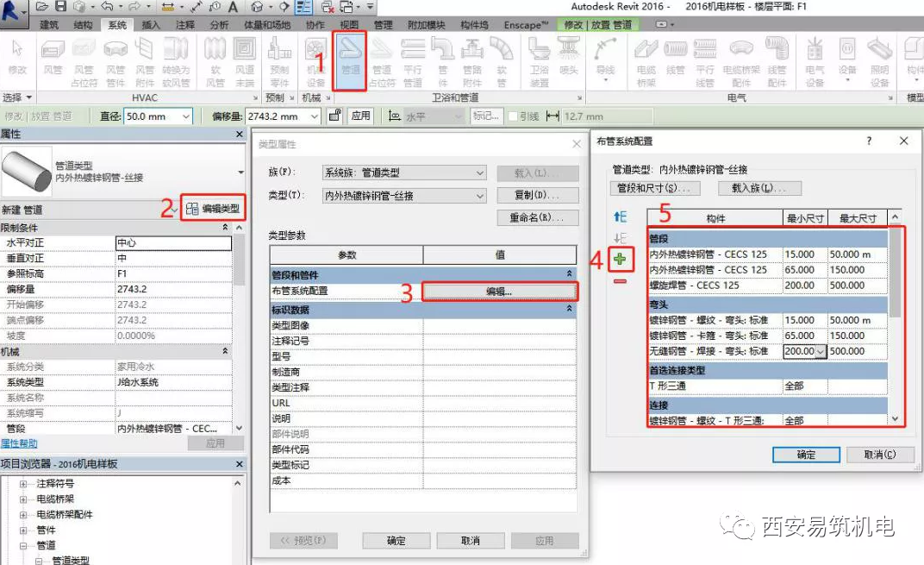
Task: Open file via quick access Open icon
Action: tap(42, 7)
